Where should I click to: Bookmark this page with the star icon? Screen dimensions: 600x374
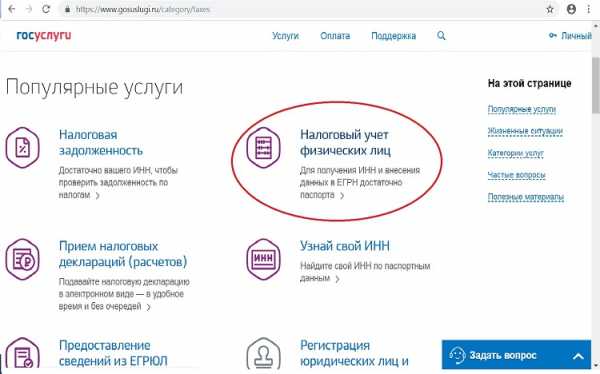(550, 9)
